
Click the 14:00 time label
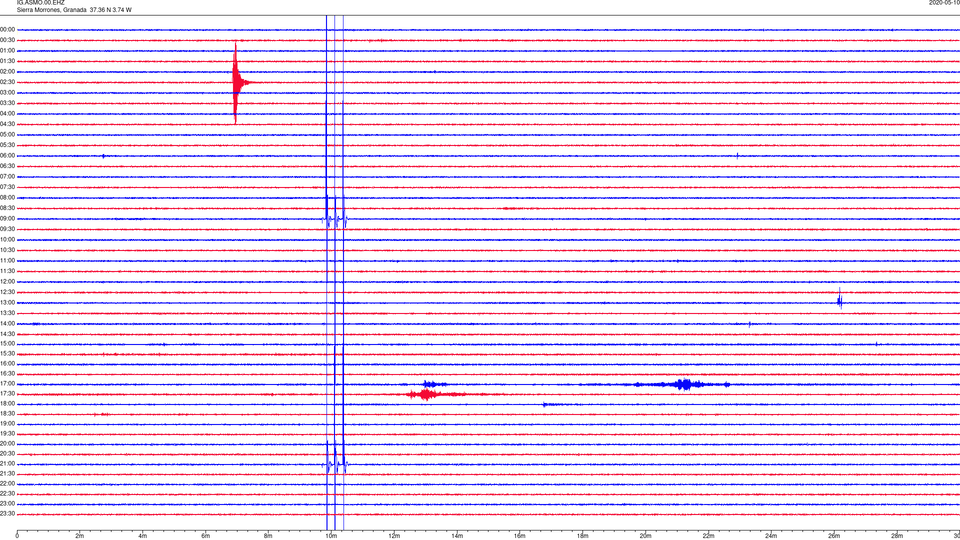(7, 323)
